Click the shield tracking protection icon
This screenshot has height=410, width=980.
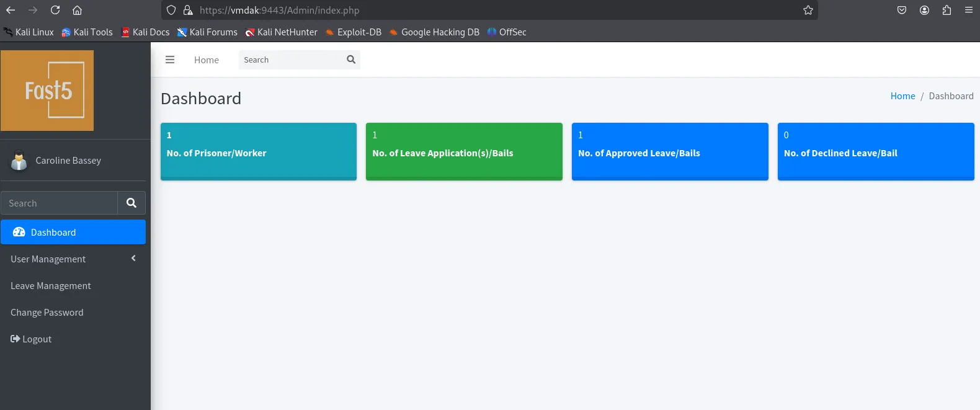171,10
